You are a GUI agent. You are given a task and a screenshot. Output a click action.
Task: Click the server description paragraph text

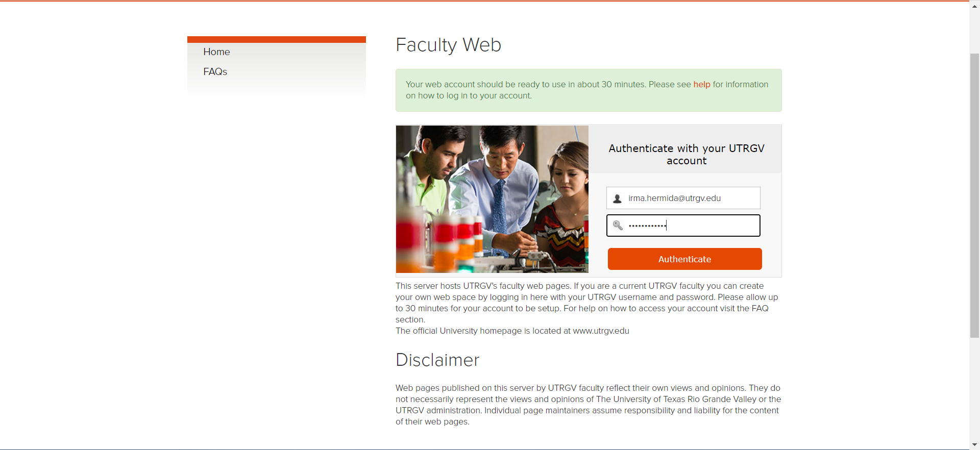(586, 303)
